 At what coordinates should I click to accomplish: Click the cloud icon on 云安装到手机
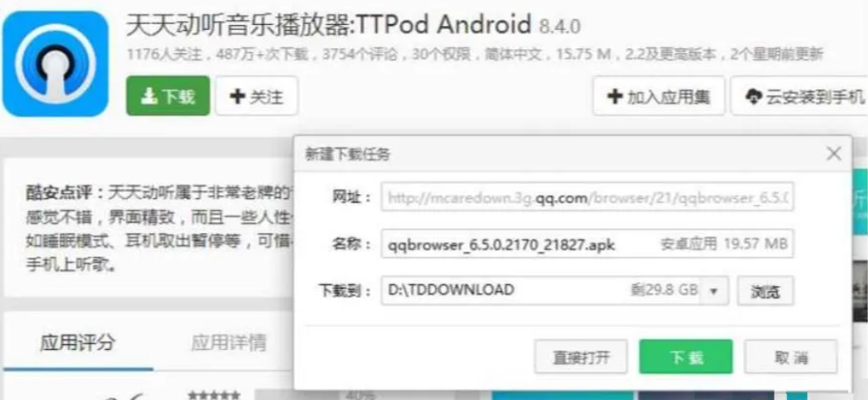point(754,97)
